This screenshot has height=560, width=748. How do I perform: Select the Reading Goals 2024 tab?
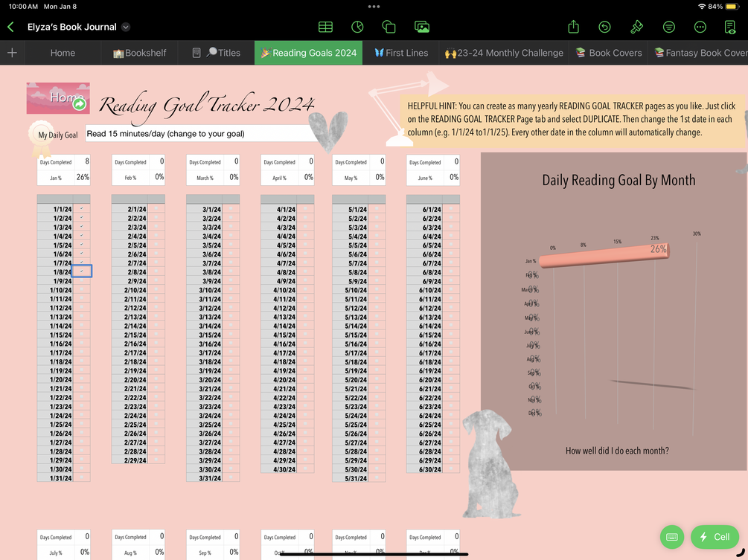[308, 53]
